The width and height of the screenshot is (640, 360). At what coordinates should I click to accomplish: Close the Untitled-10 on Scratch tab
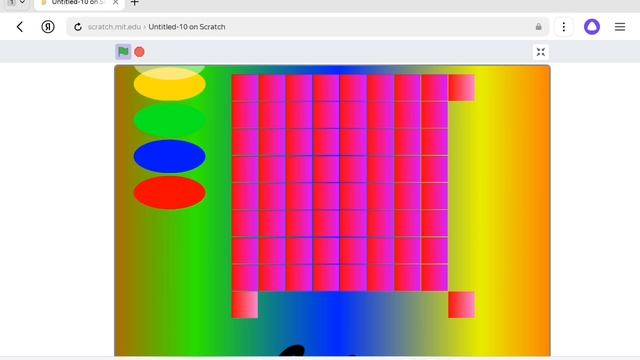116,2
